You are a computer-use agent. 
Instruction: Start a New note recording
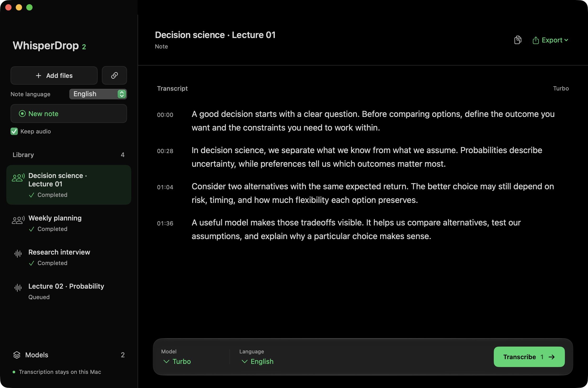pyautogui.click(x=69, y=114)
